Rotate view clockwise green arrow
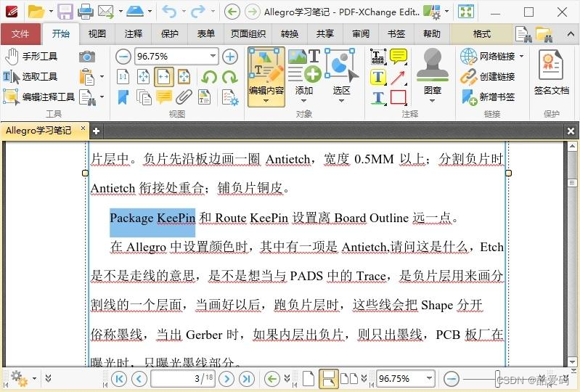This screenshot has height=392, width=580. 230,77
